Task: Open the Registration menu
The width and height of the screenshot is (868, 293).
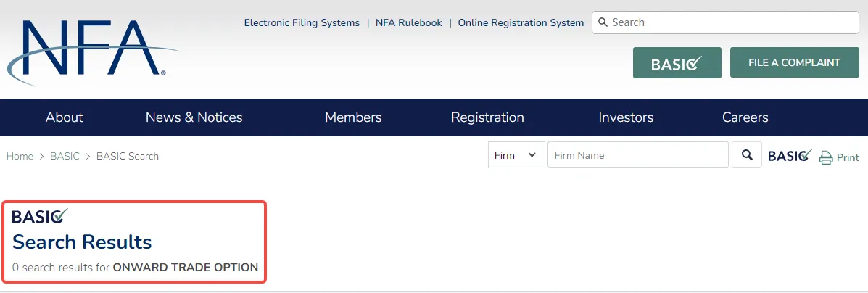Action: (x=487, y=117)
